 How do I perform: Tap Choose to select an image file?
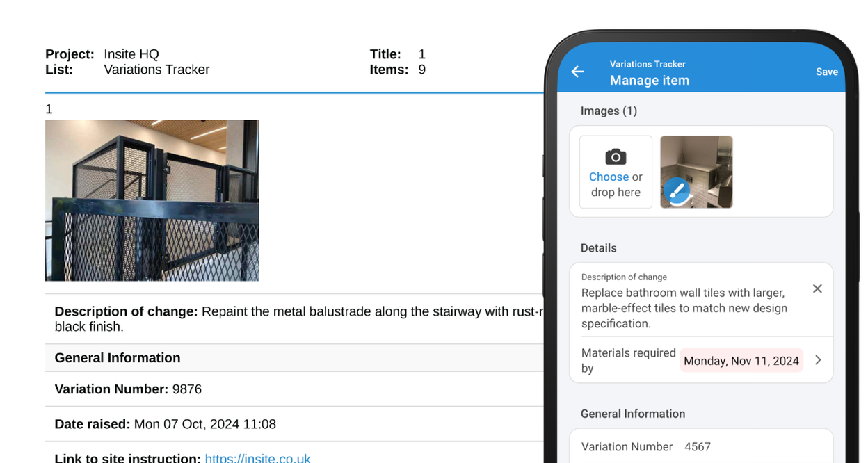click(x=609, y=177)
